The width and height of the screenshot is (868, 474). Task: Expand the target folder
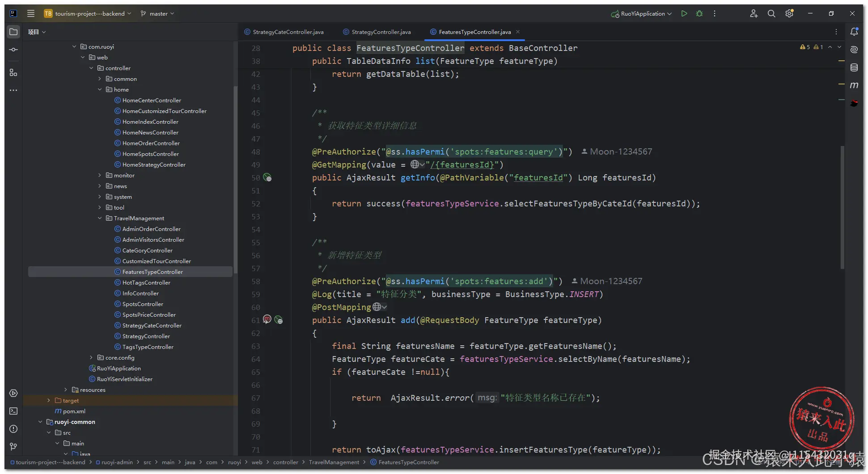click(49, 400)
